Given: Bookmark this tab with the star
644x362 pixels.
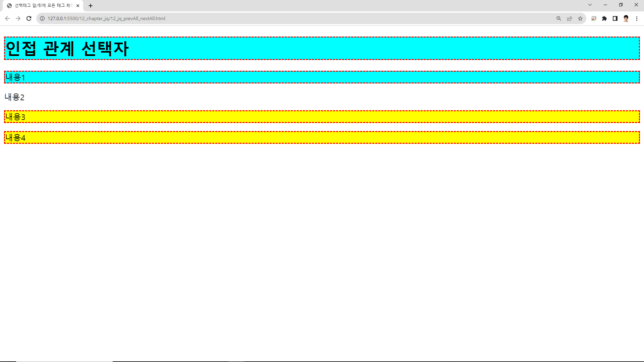Looking at the screenshot, I should click(580, 18).
